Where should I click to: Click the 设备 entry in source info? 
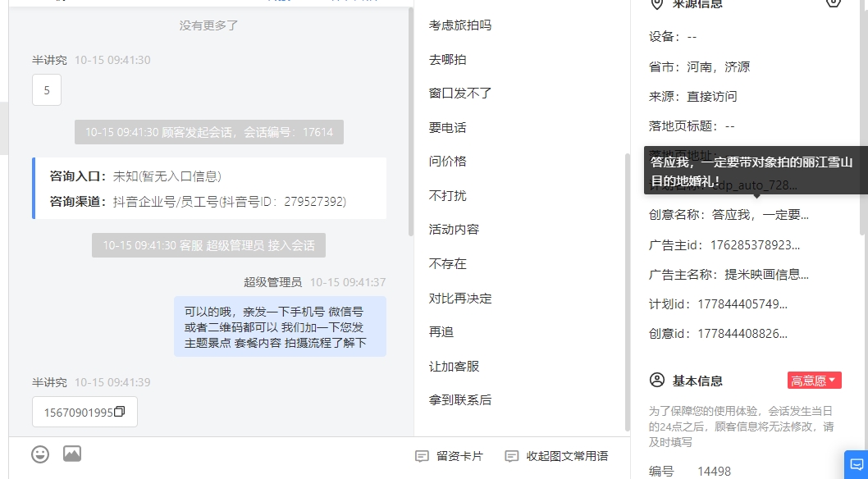click(x=673, y=37)
